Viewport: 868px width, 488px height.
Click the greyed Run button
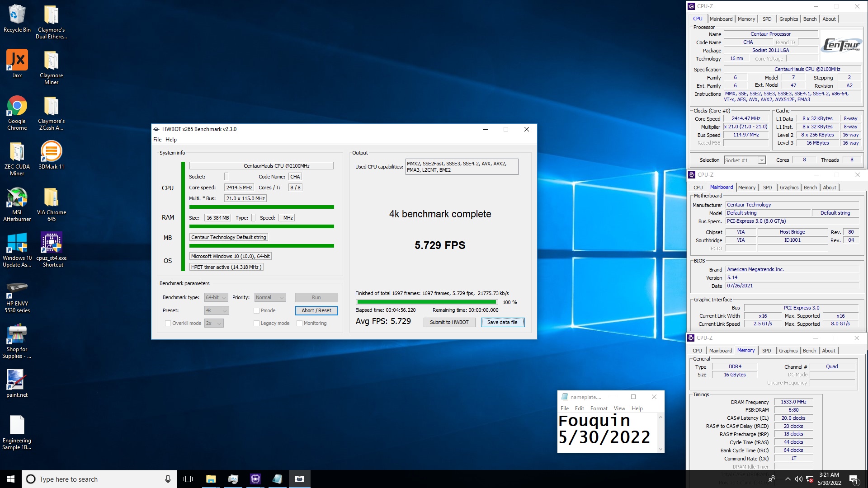[316, 297]
